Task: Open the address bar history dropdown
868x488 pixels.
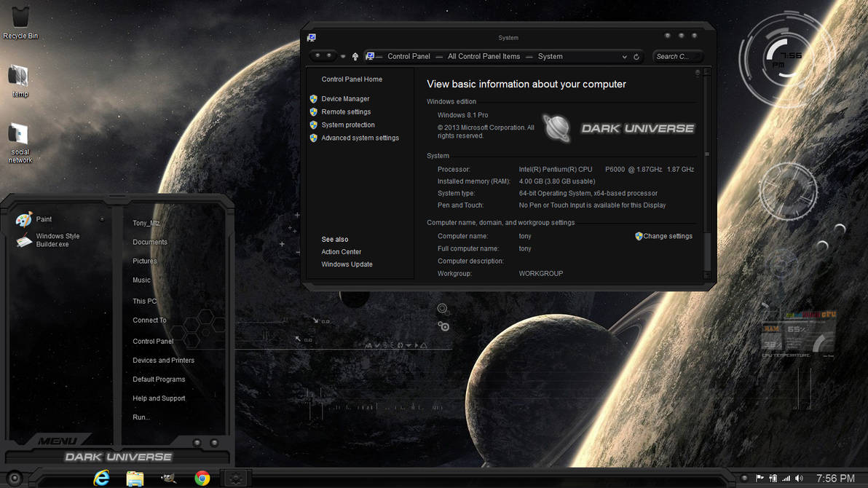Action: (624, 56)
